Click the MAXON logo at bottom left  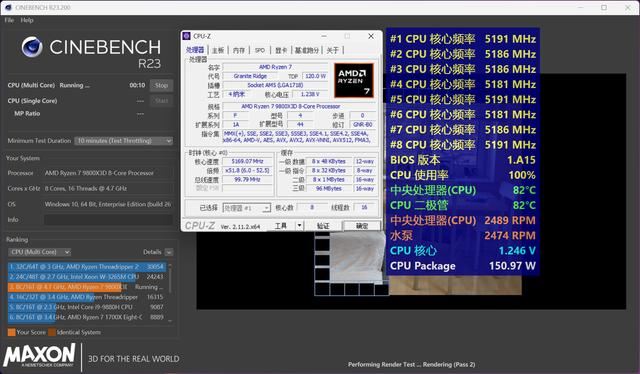[x=39, y=355]
